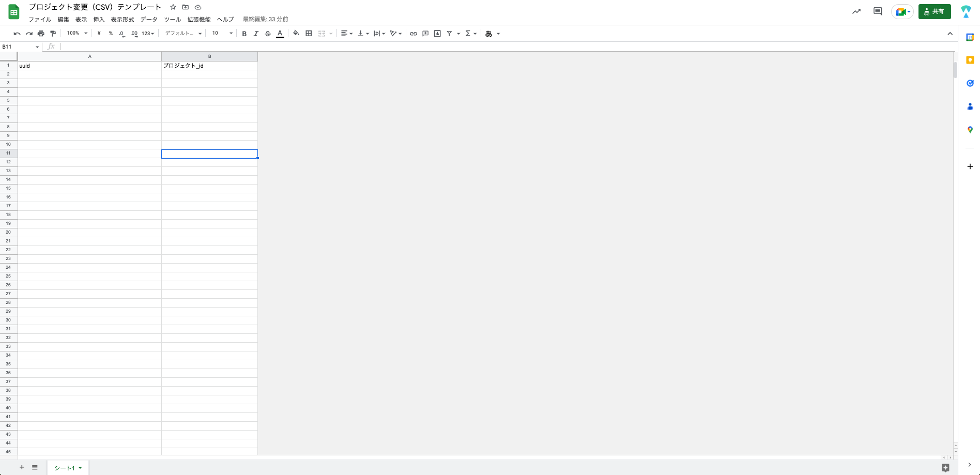Open the 最終編集 version history link
Screen dimensions: 980x475
[265, 20]
